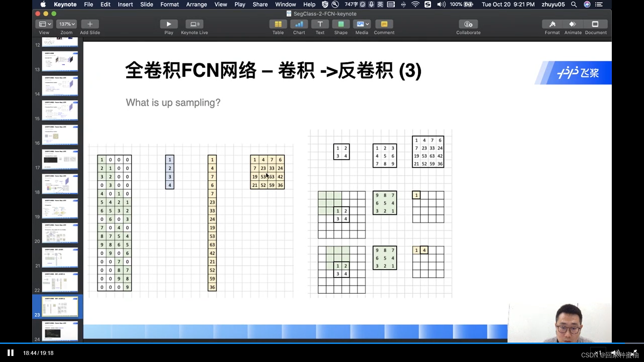Select slide 23 thumbnail in the navigator
Image resolution: width=644 pixels, height=362 pixels.
pos(60,306)
